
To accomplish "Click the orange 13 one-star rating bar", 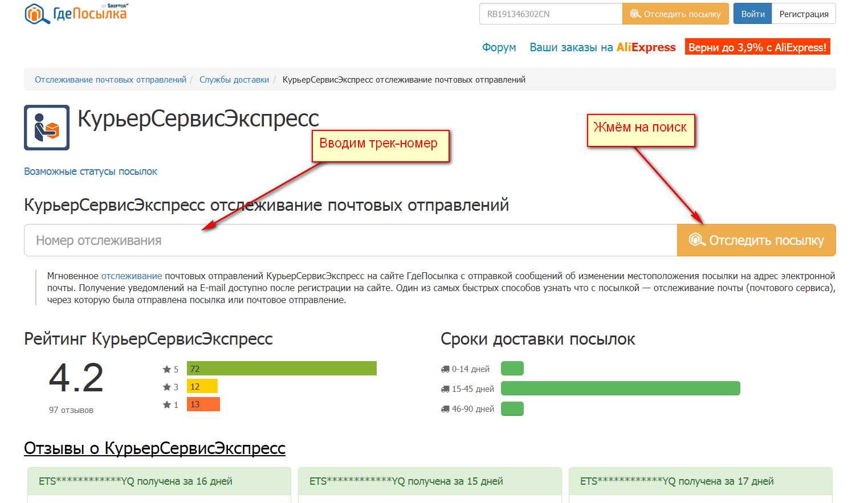I will click(x=203, y=404).
